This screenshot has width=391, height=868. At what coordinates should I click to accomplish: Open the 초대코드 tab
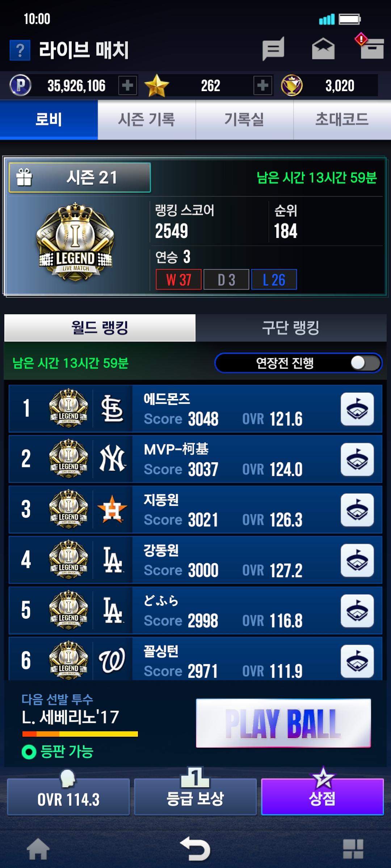coord(342,120)
